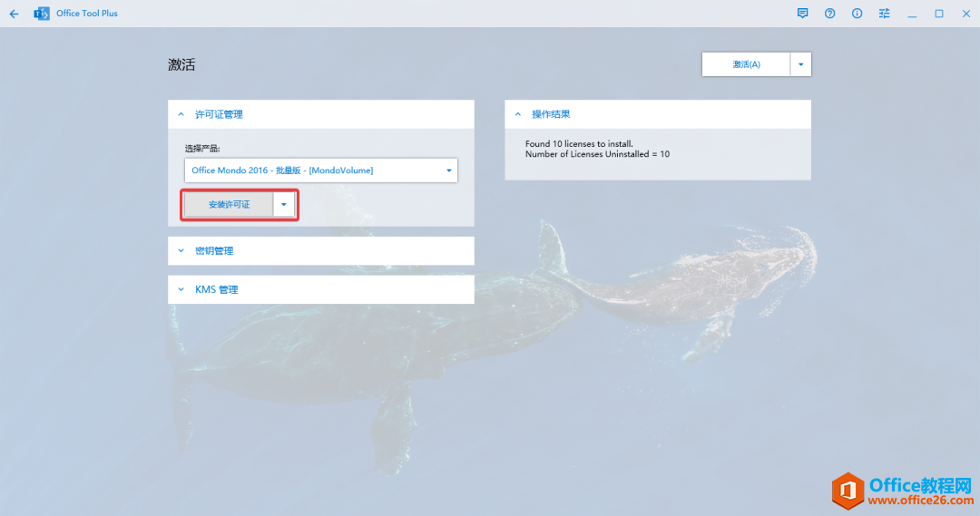Open the settings sliders icon
This screenshot has height=516, width=980.
pyautogui.click(x=884, y=13)
